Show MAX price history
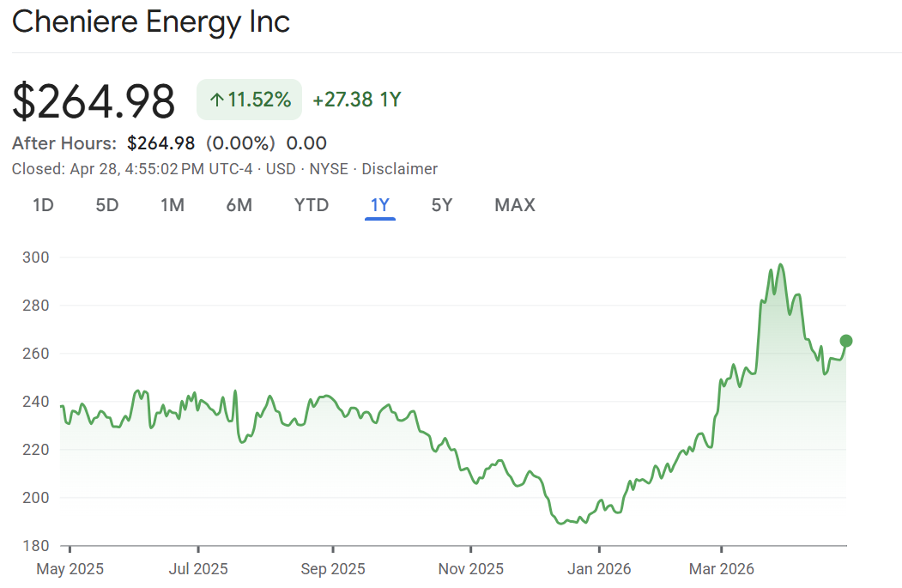The height and width of the screenshot is (588, 902). [515, 205]
